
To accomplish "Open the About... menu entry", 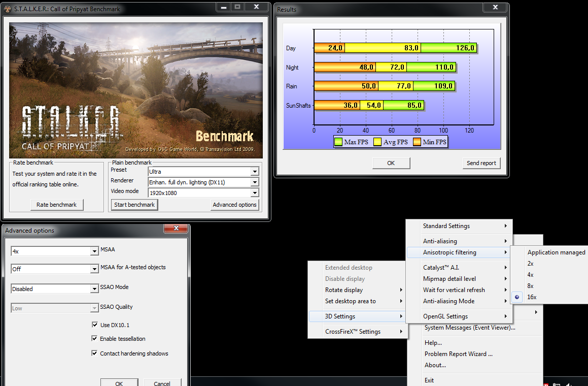I will pos(475,365).
